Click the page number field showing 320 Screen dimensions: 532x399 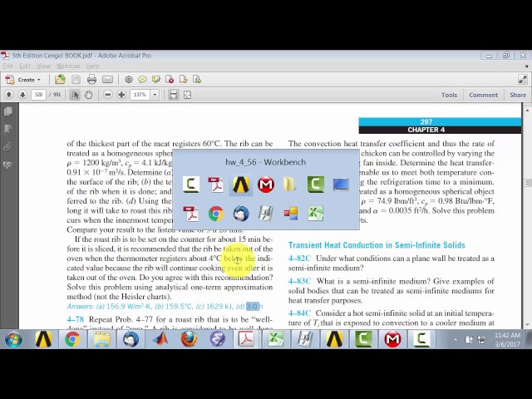[38, 95]
